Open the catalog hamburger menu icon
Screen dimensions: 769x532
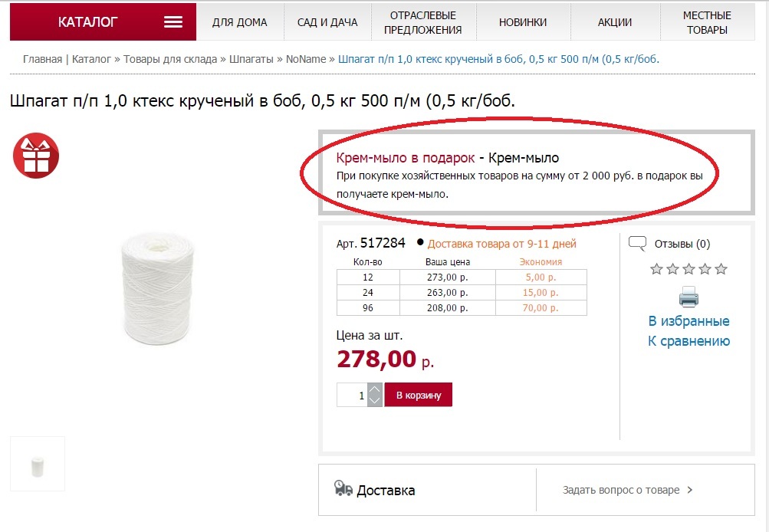(x=173, y=22)
